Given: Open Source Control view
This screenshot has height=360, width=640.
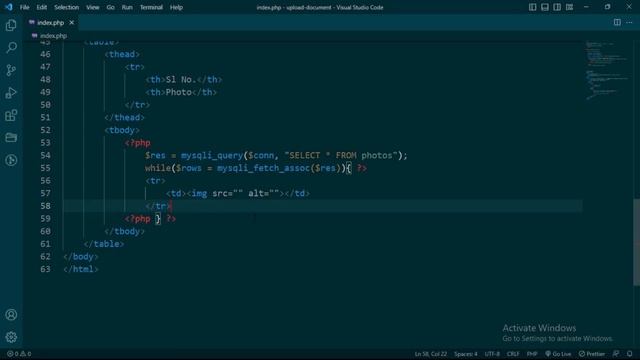Looking at the screenshot, I should [x=11, y=70].
